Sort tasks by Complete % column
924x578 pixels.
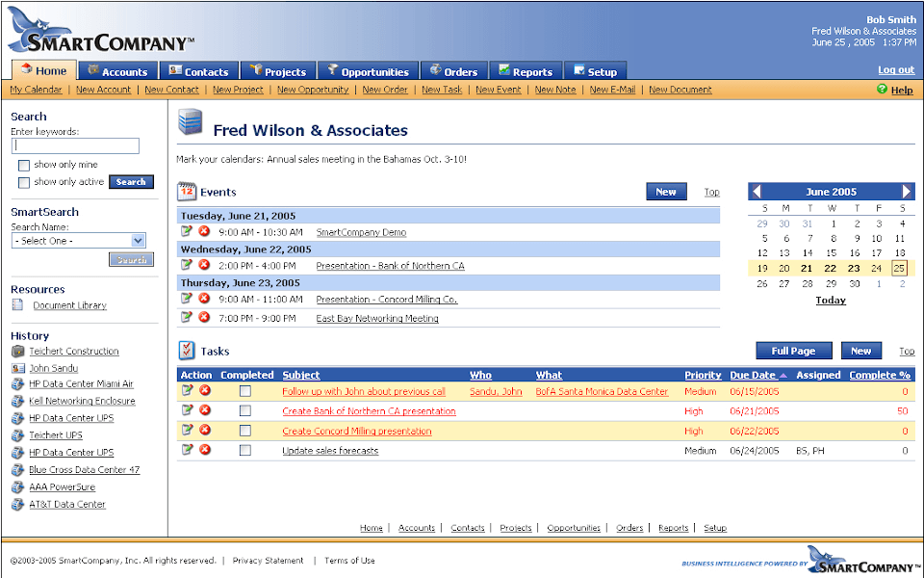(x=880, y=375)
